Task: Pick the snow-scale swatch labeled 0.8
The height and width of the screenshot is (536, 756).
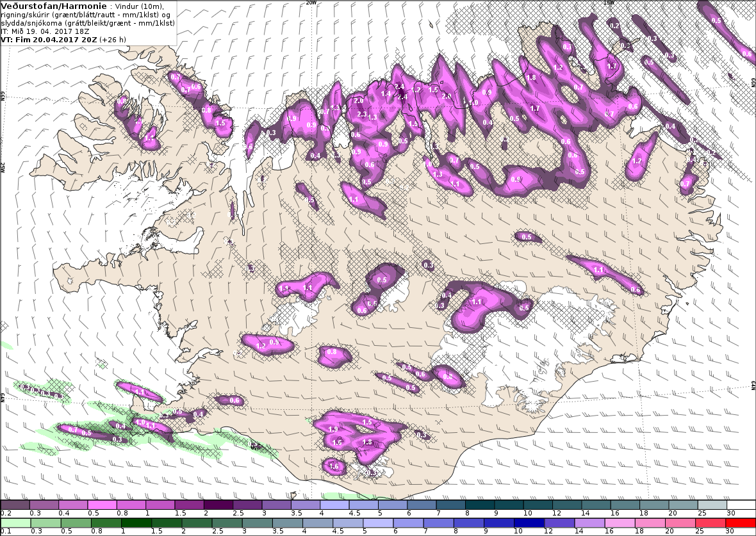Action: (x=131, y=505)
